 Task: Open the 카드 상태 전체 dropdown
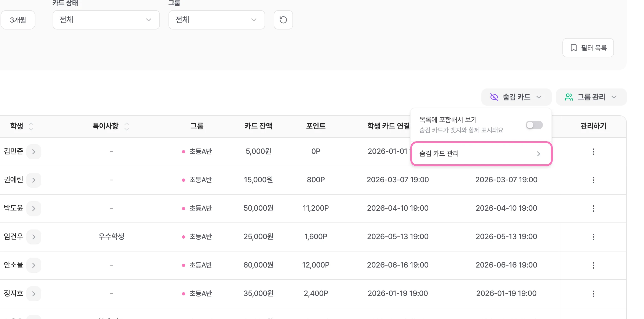tap(106, 20)
